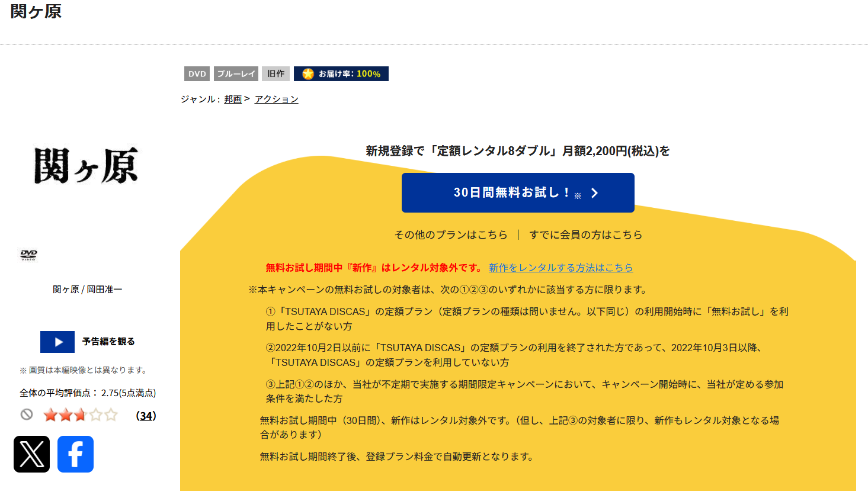
Task: Click the chevron arrow on trial button
Action: click(595, 193)
